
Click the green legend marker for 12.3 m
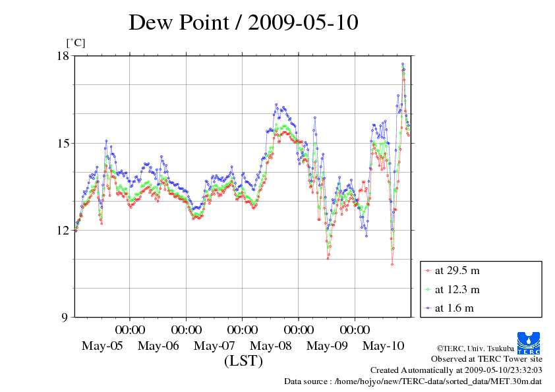coord(428,290)
